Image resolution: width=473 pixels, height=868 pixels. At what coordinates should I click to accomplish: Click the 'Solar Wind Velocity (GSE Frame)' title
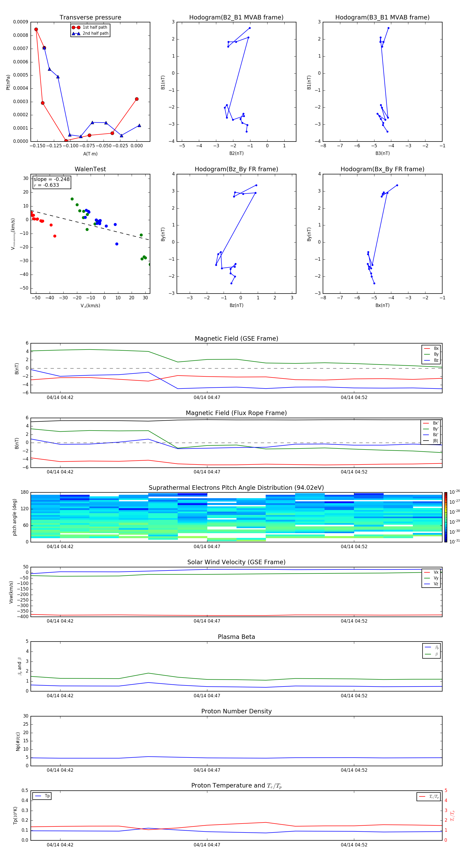[x=236, y=562]
